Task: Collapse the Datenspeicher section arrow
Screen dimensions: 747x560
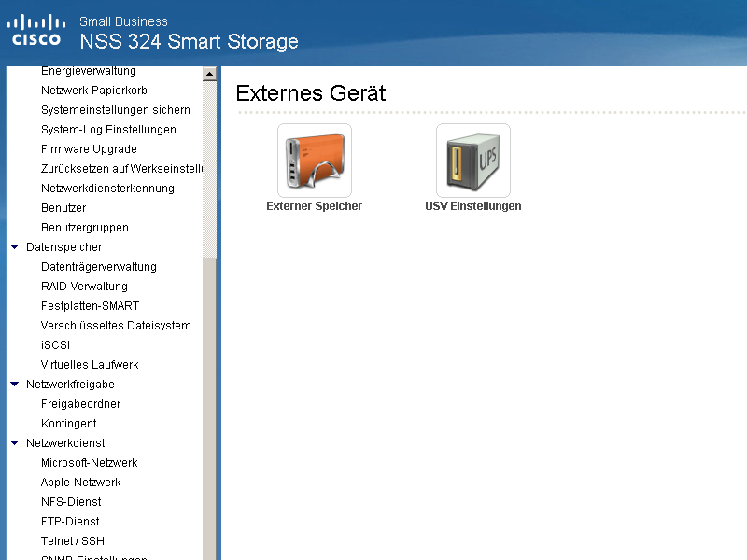Action: 15,247
